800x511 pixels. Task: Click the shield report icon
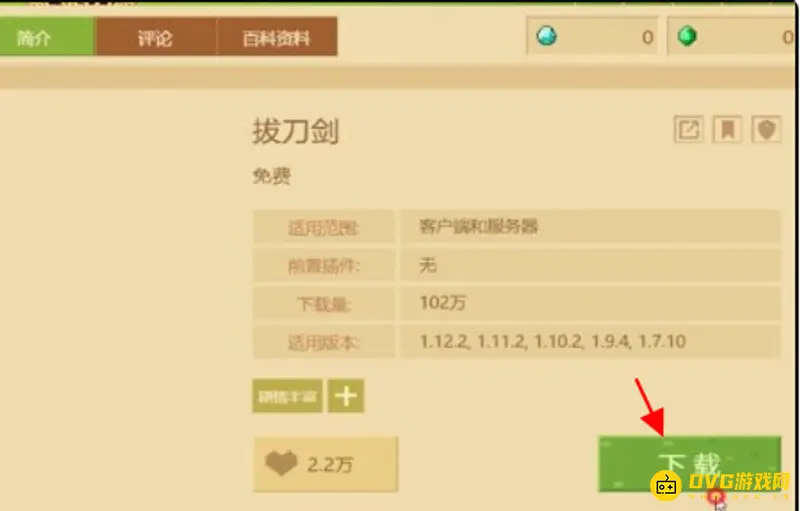click(x=766, y=130)
